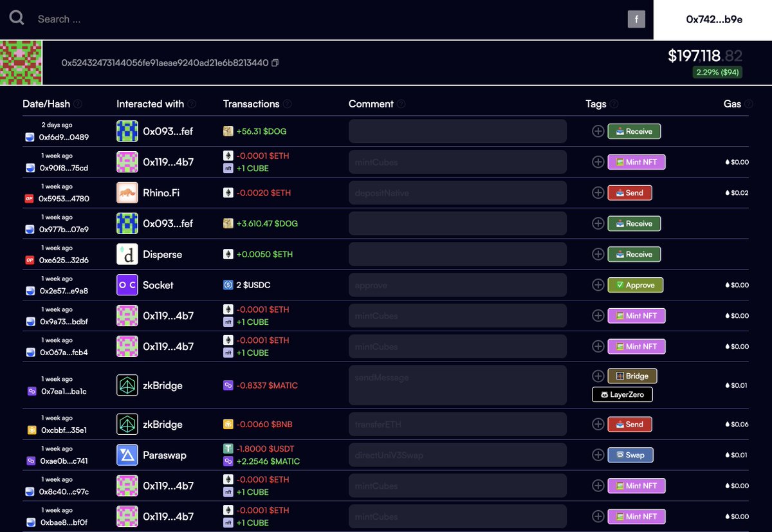The width and height of the screenshot is (772, 532).
Task: Click the 0x093...fef avatar in +56.31 $DOG row
Action: pos(127,131)
